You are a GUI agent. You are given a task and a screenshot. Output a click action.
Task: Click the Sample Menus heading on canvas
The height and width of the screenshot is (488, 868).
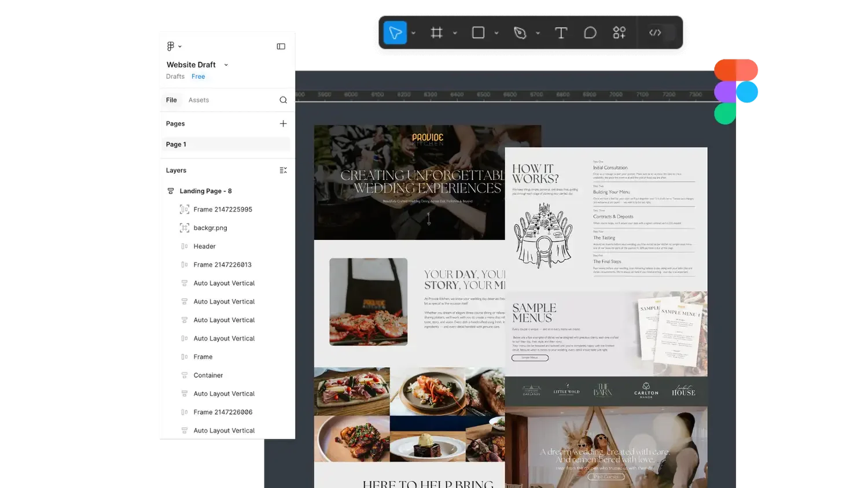tap(534, 313)
